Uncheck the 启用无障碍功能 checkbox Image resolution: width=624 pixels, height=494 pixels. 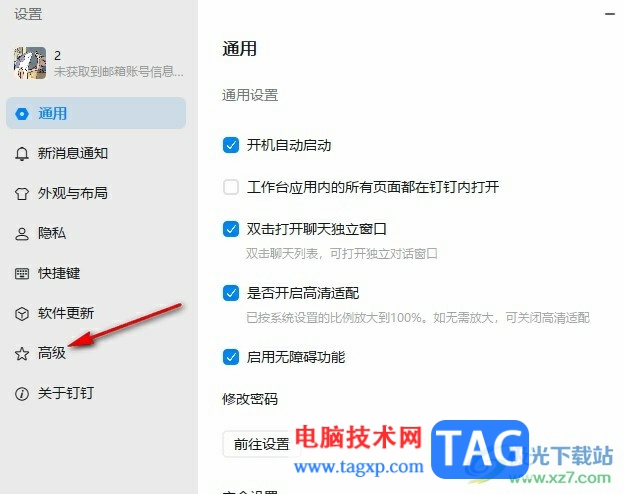(x=231, y=357)
